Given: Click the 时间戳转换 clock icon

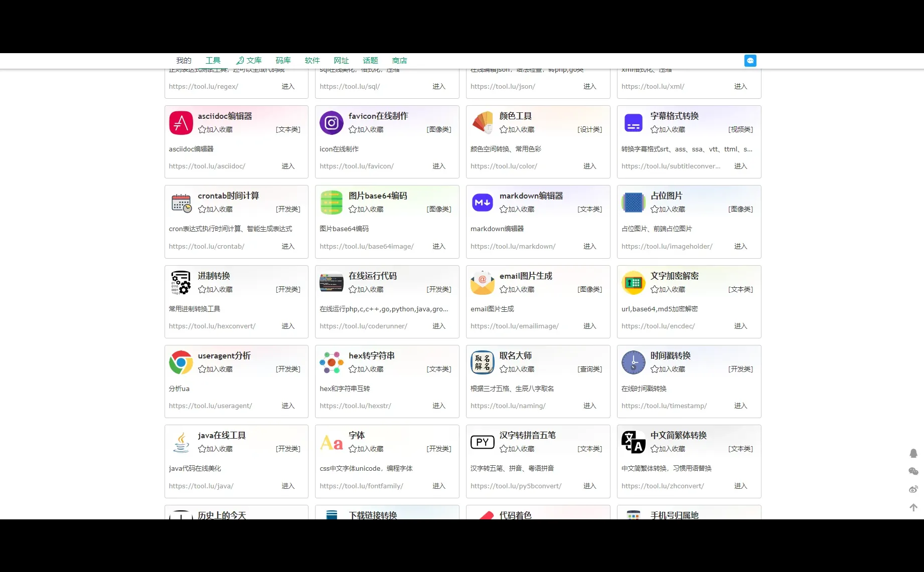Looking at the screenshot, I should click(634, 362).
